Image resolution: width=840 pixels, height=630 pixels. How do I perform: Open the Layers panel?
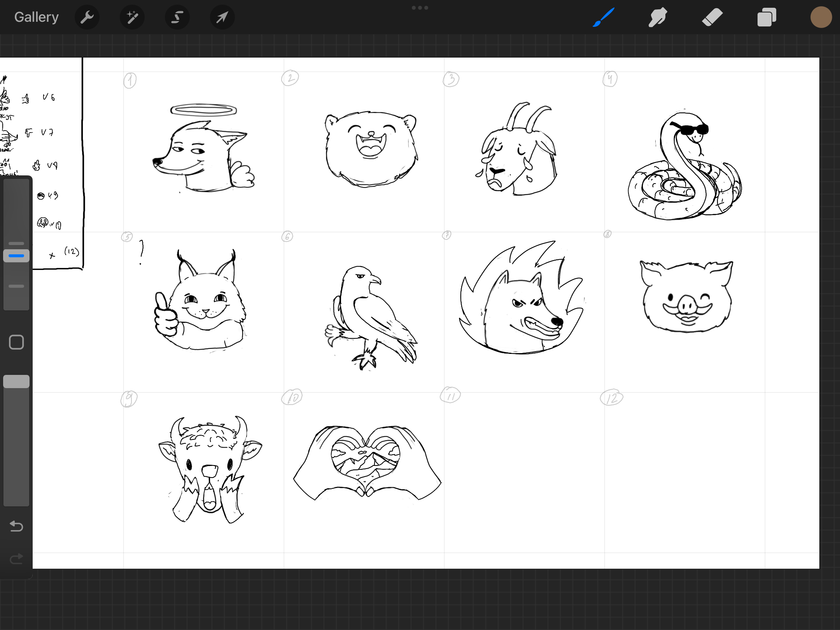tap(766, 17)
